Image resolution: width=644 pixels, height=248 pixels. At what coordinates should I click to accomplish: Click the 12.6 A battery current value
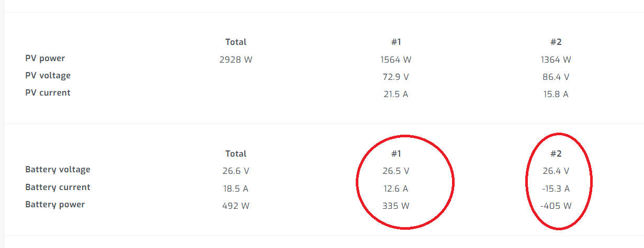[396, 188]
